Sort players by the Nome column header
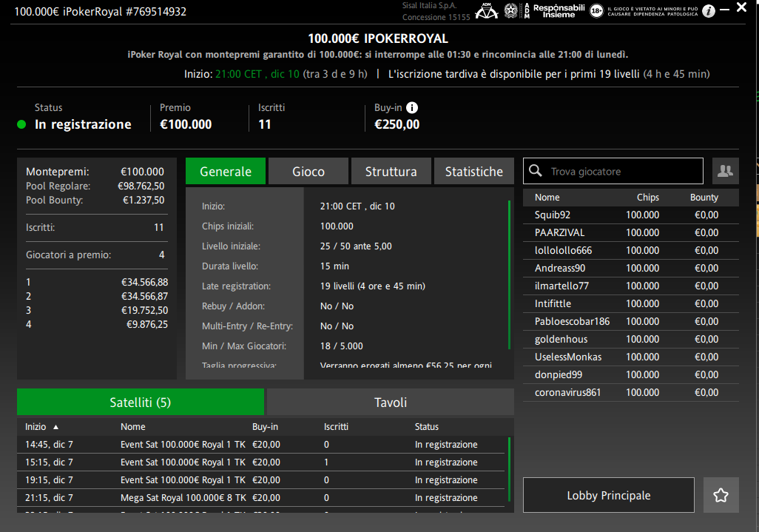This screenshot has width=759, height=532. tap(547, 198)
